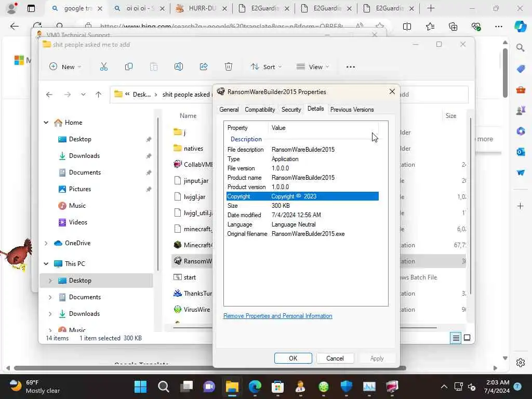
Task: Go up one folder with the up arrow
Action: point(98,95)
